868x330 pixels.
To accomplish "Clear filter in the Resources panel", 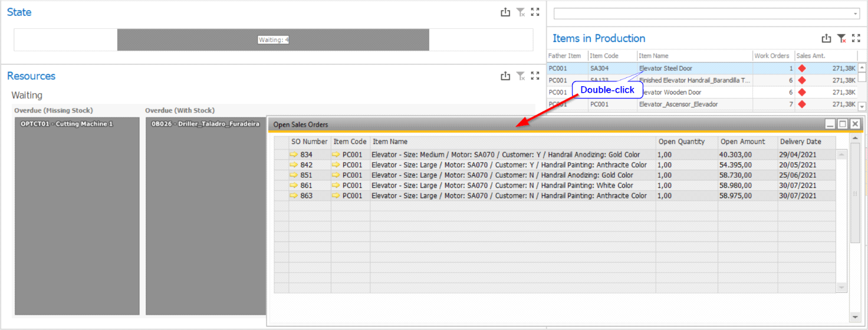I will pyautogui.click(x=521, y=76).
